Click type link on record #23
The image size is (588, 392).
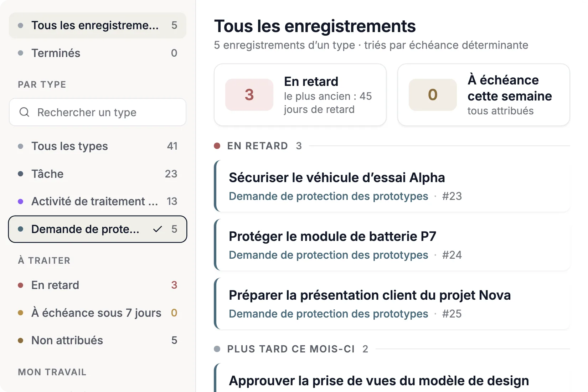tap(328, 196)
